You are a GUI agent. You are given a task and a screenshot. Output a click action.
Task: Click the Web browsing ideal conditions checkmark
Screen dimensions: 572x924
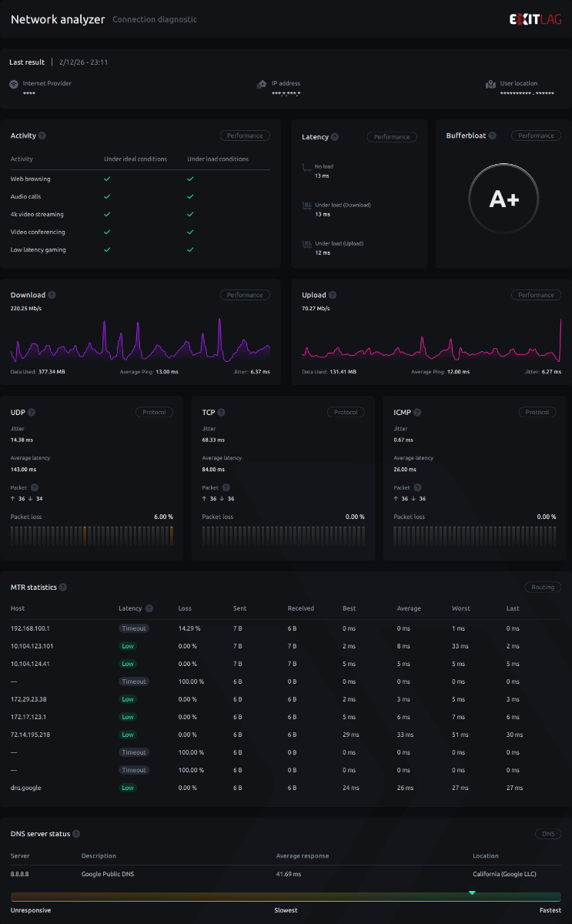[107, 179]
